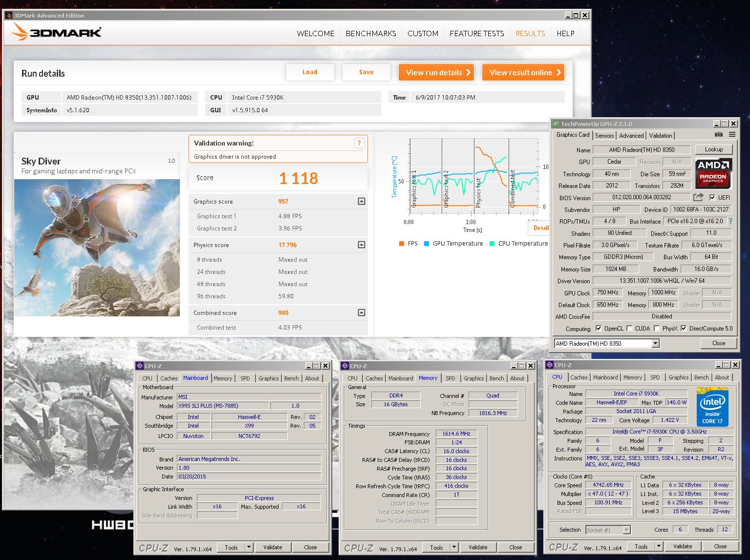
Task: Open Tools dropdown arrow in the CPU tab CPU-Z window
Action: (x=659, y=546)
